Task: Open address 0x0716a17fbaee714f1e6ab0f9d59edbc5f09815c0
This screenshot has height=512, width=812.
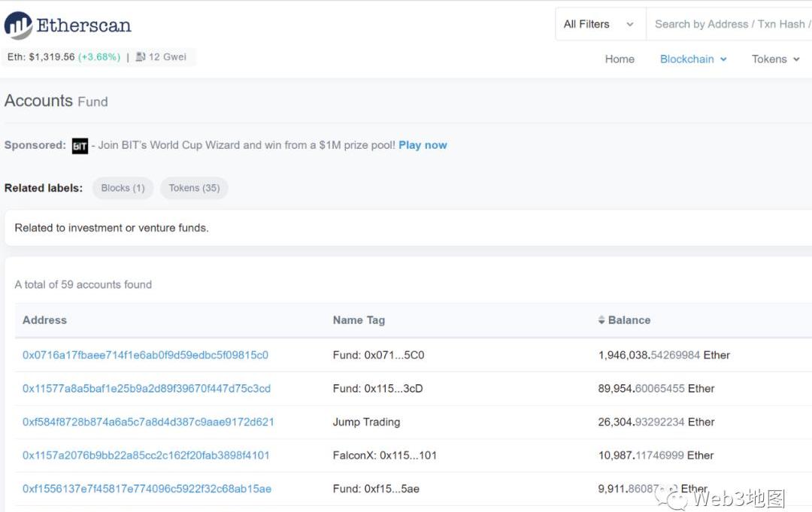Action: [x=145, y=355]
